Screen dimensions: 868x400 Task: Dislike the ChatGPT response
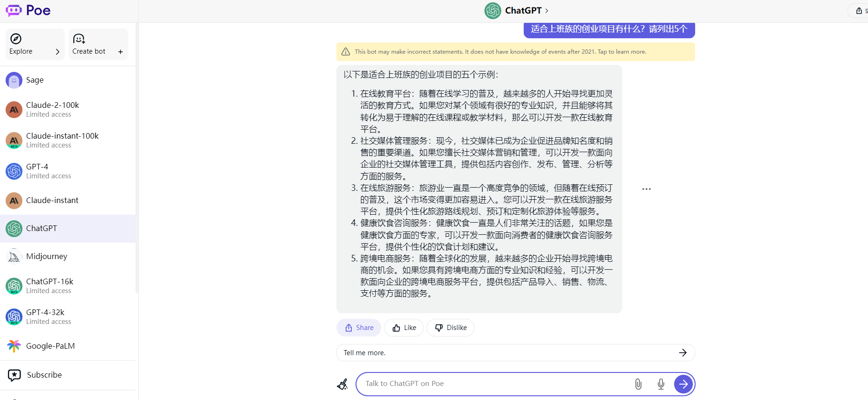tap(450, 328)
